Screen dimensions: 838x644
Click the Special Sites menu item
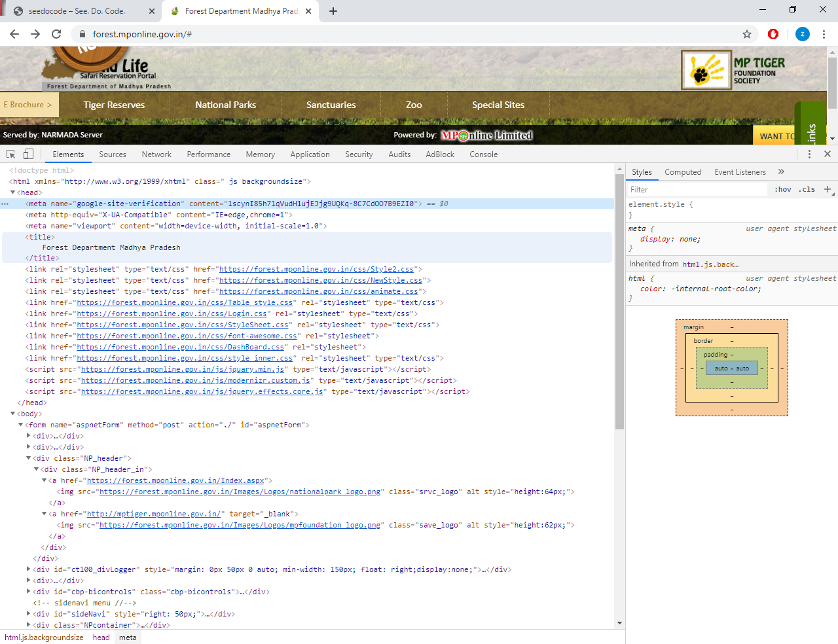click(x=498, y=105)
